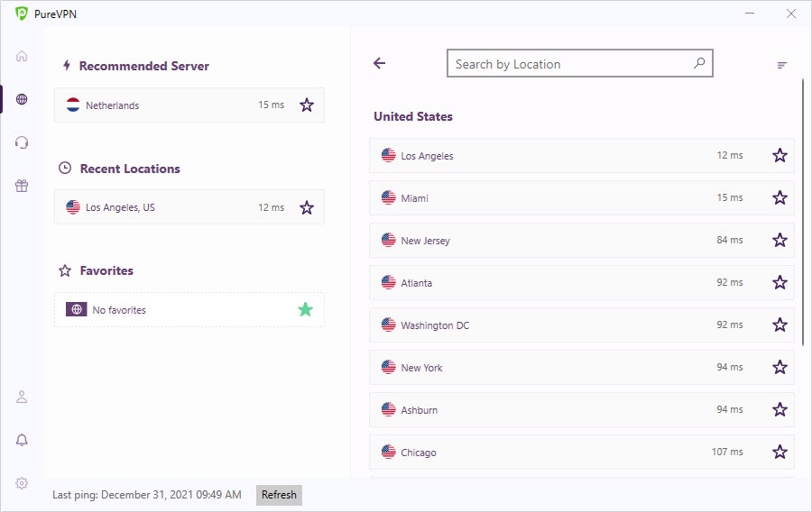Toggle favorite star for Ashburn

[x=780, y=409]
